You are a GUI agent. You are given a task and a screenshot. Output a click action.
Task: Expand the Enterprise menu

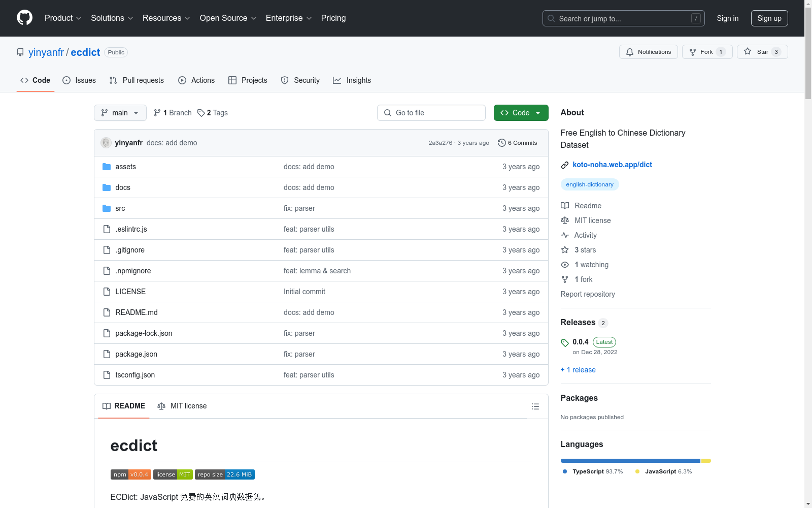click(289, 18)
